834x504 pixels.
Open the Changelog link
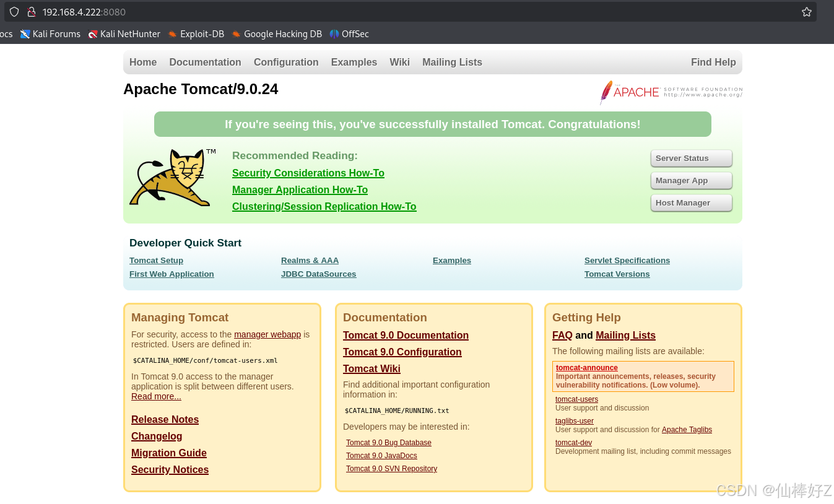(x=157, y=437)
